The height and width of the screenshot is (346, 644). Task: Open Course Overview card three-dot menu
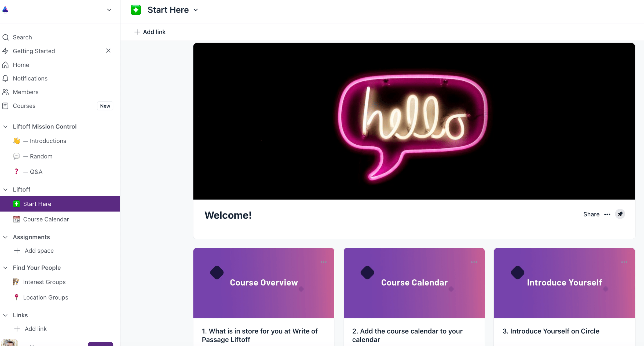coord(324,262)
